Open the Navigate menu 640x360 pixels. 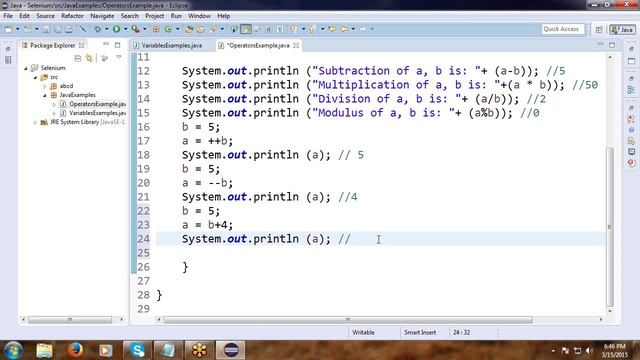[x=102, y=16]
